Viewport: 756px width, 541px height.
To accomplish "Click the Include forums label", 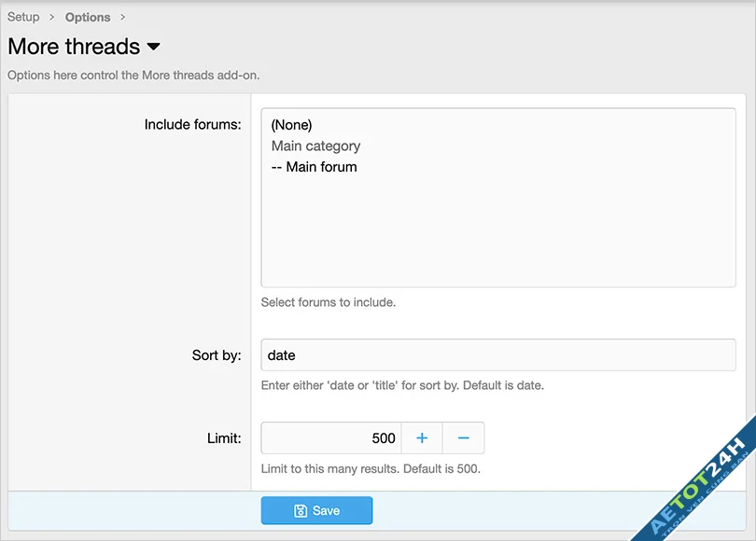I will pos(192,125).
